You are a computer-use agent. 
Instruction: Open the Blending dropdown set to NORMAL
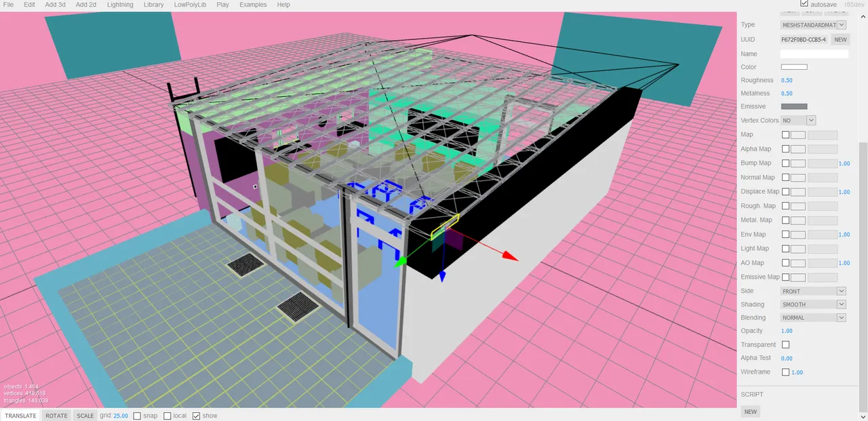pos(814,317)
